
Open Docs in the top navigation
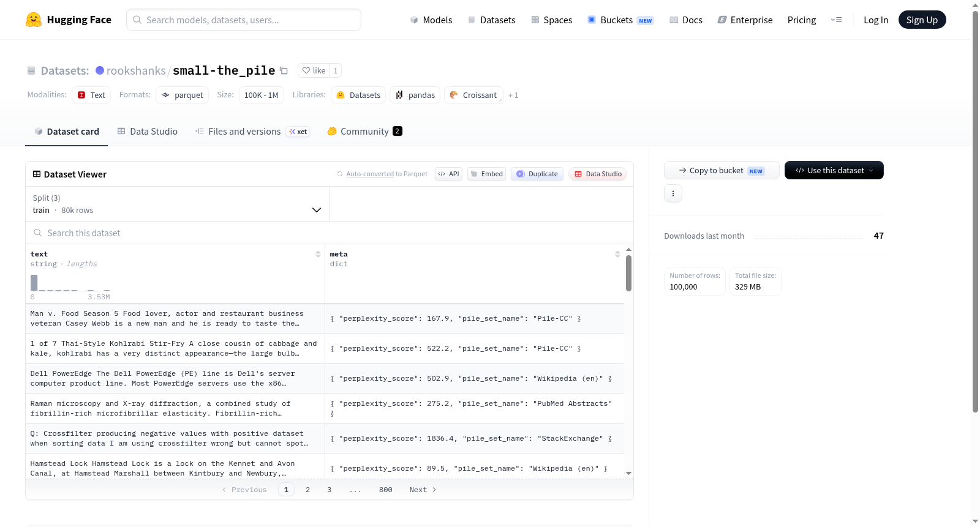(685, 20)
